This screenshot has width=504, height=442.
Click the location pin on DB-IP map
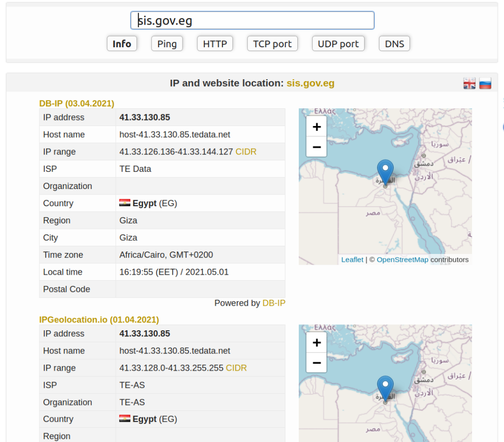(385, 171)
